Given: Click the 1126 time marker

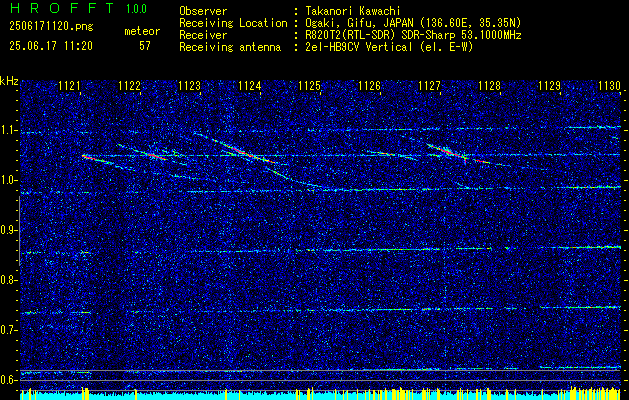Looking at the screenshot, I should click(x=369, y=85).
